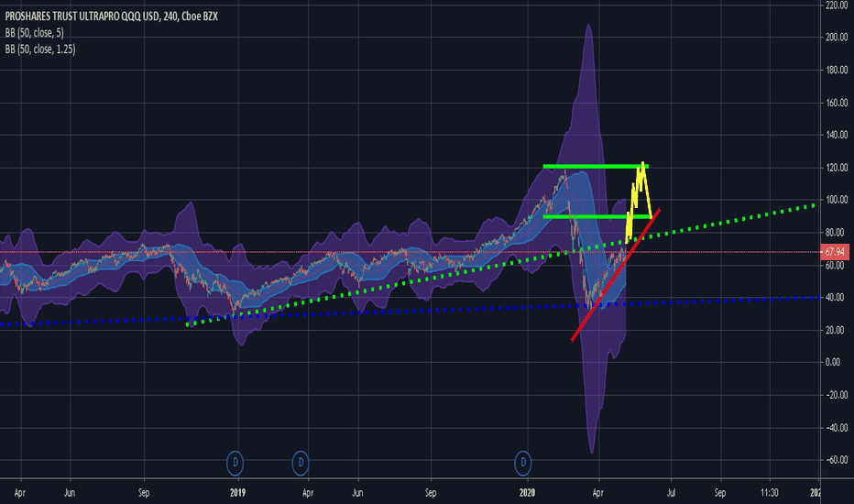Click the 200.00 price axis label
This screenshot has height=504, width=854.
[x=836, y=37]
